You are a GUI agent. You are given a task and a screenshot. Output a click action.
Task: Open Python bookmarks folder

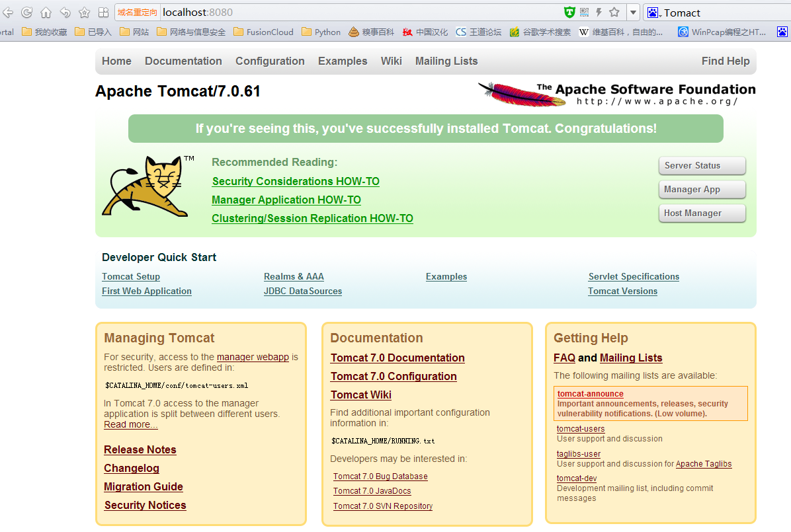[321, 32]
